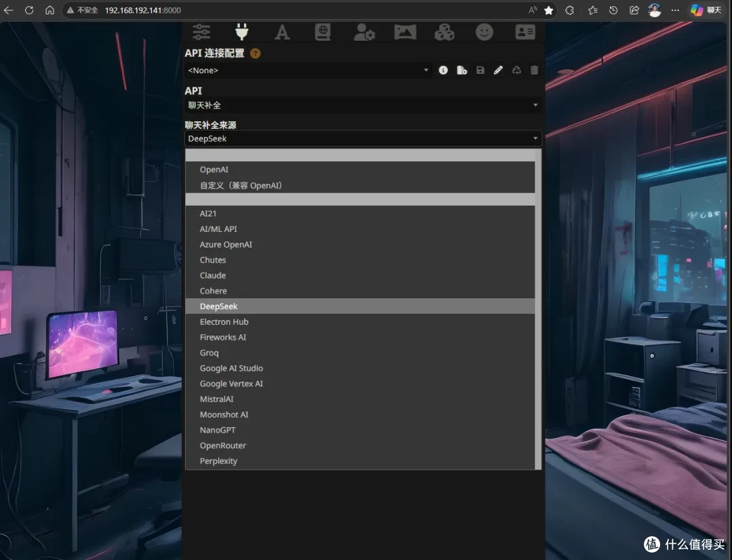732x560 pixels.
Task: Open browser more options ellipsis
Action: (675, 10)
